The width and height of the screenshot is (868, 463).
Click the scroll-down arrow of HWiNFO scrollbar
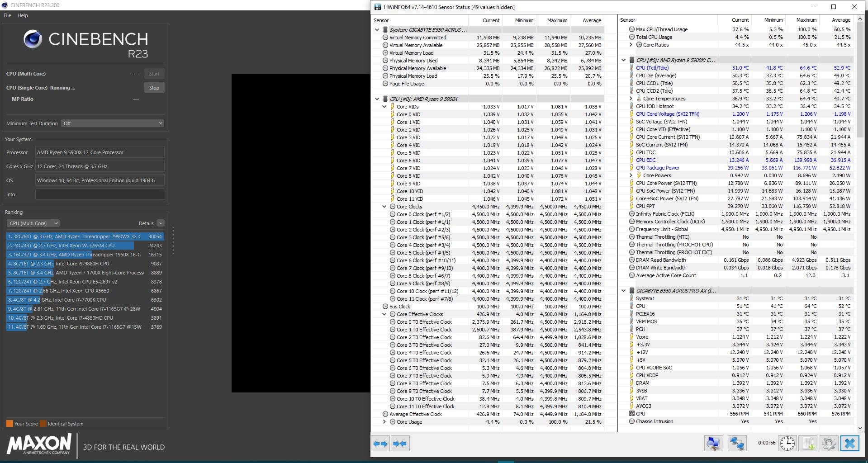860,428
